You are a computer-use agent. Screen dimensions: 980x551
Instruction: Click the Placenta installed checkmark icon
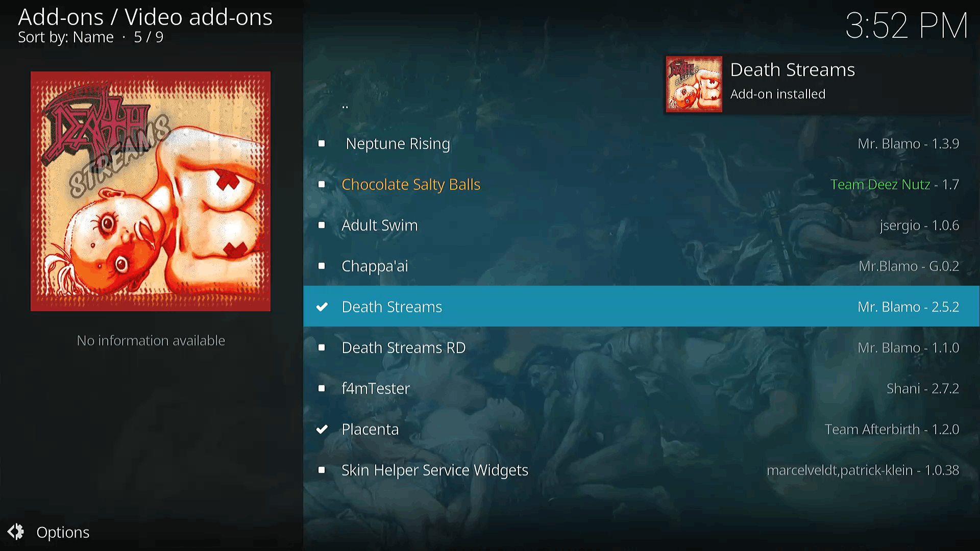(x=322, y=429)
